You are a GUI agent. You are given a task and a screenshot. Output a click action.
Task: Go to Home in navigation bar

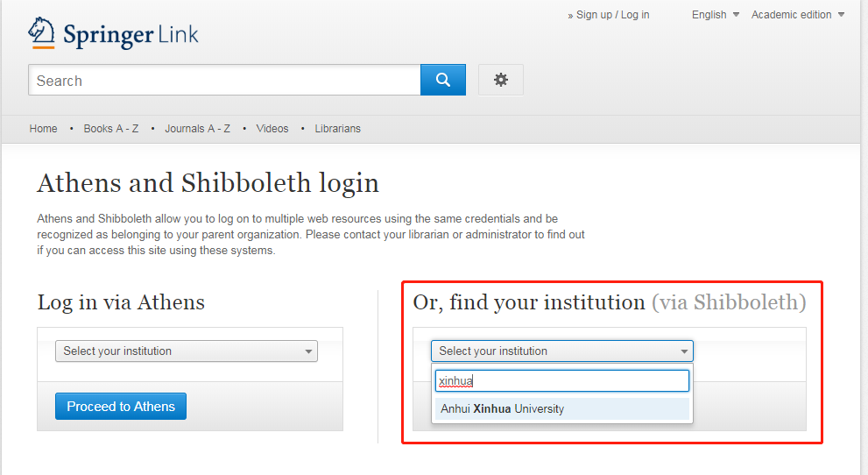[43, 129]
